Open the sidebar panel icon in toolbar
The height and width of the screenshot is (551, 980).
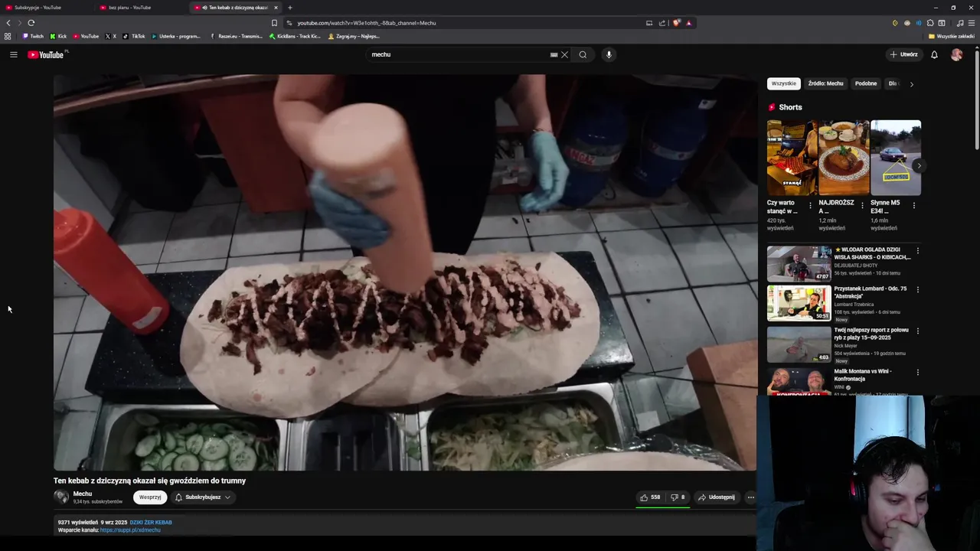coord(942,23)
